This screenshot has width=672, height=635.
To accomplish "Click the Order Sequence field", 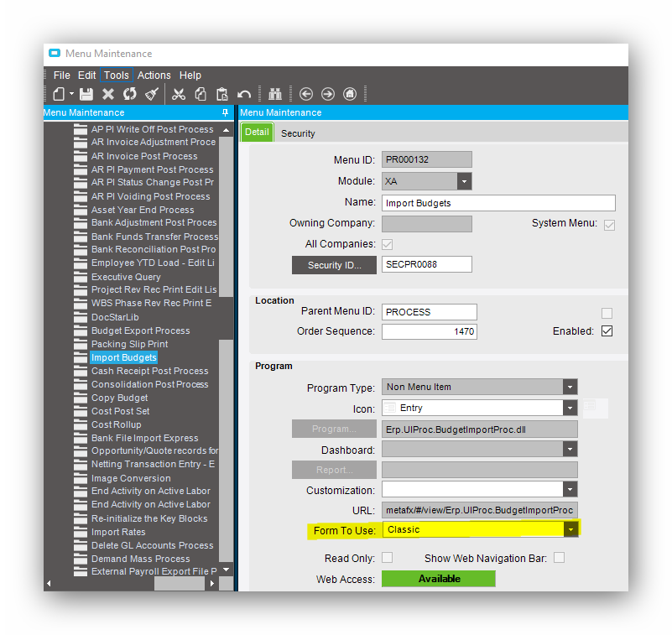I will [430, 331].
